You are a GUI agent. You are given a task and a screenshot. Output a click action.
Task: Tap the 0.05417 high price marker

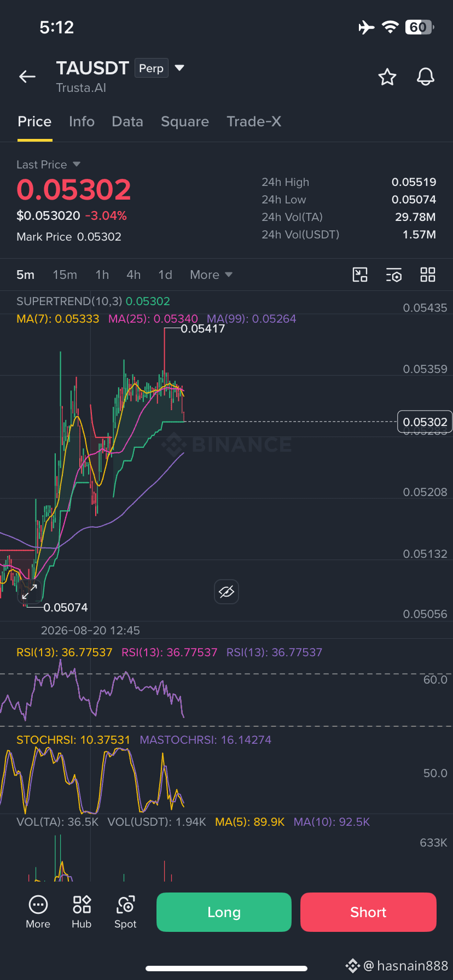tap(202, 329)
